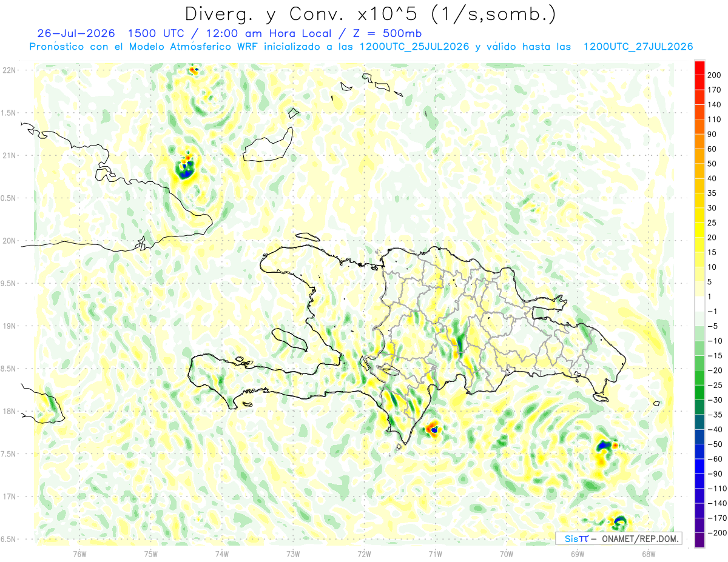
Task: Click the 72W longitude label
Action: click(364, 553)
